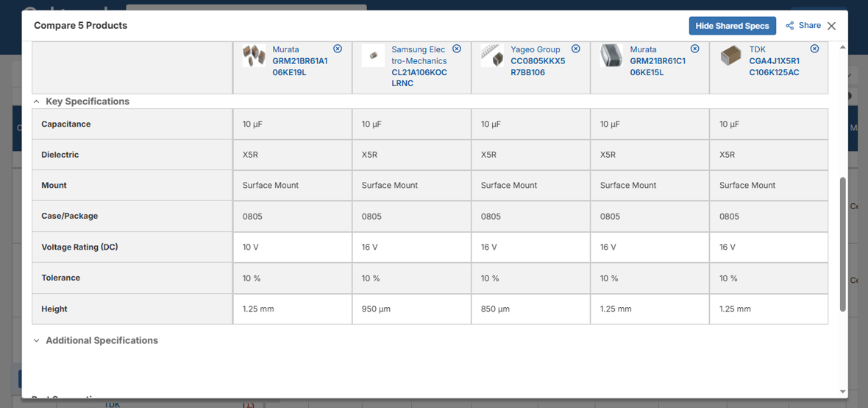This screenshot has width=868, height=408.
Task: Open the TDK CGA4J1X5R1C106K125AC product link
Action: coord(777,61)
